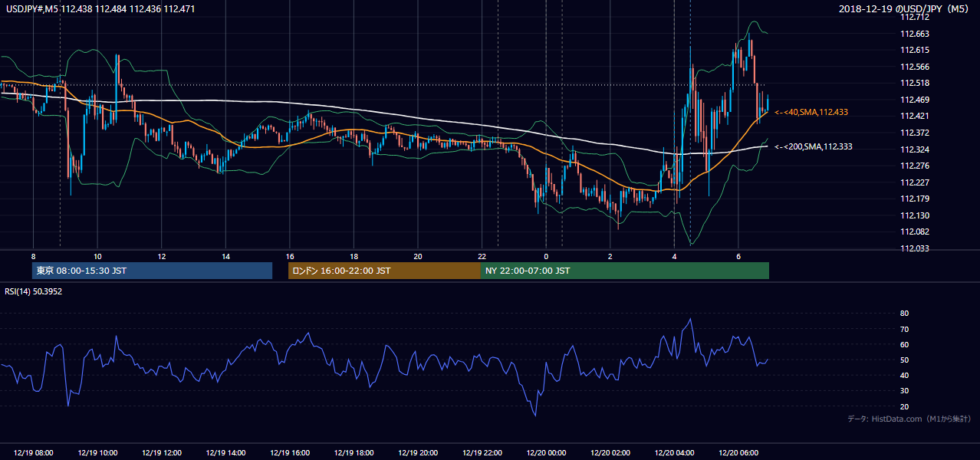Screen dimensions: 980x460
Task: Click the 12/19 12:00 time axis label
Action: [162, 453]
